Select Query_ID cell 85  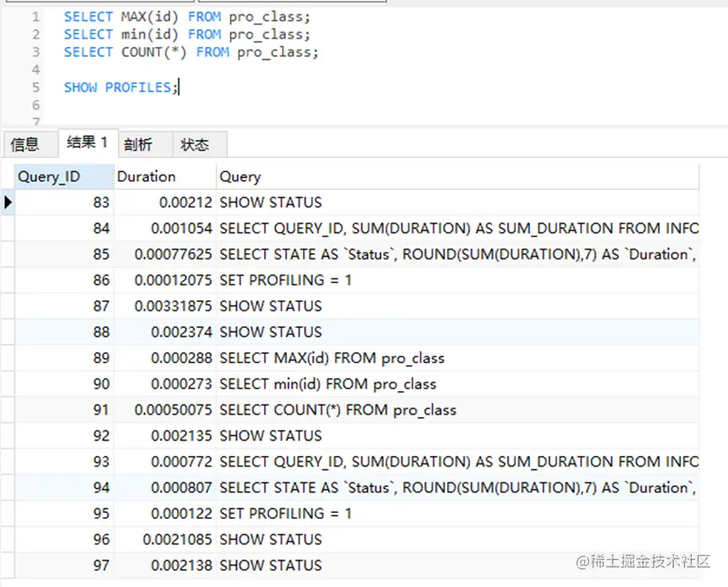click(64, 254)
